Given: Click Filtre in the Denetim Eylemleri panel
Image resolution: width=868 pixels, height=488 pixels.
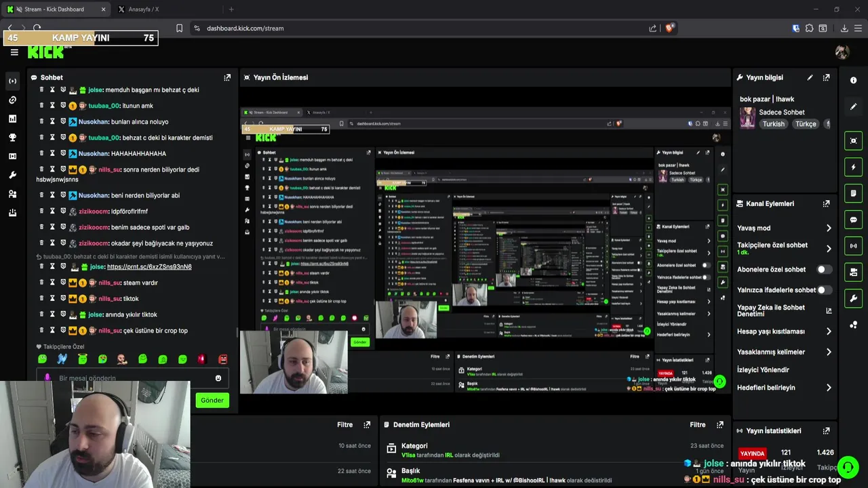Looking at the screenshot, I should [x=698, y=425].
